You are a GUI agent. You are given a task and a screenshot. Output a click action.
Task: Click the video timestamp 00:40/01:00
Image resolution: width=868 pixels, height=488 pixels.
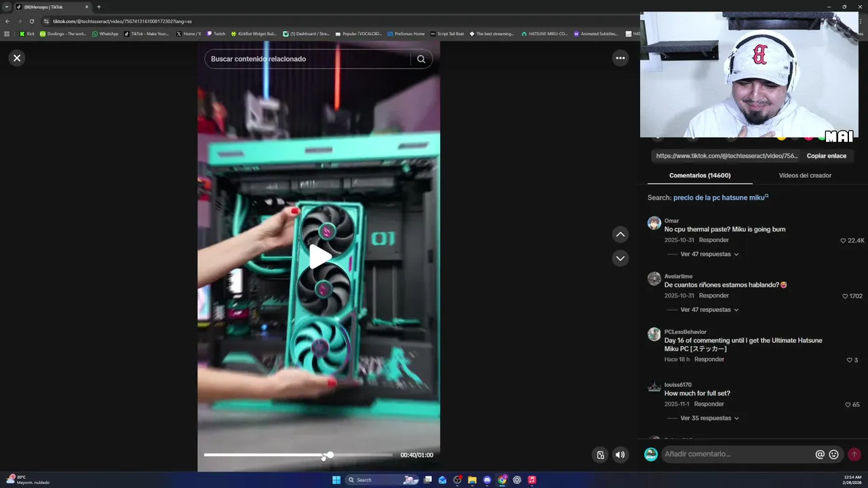(416, 455)
